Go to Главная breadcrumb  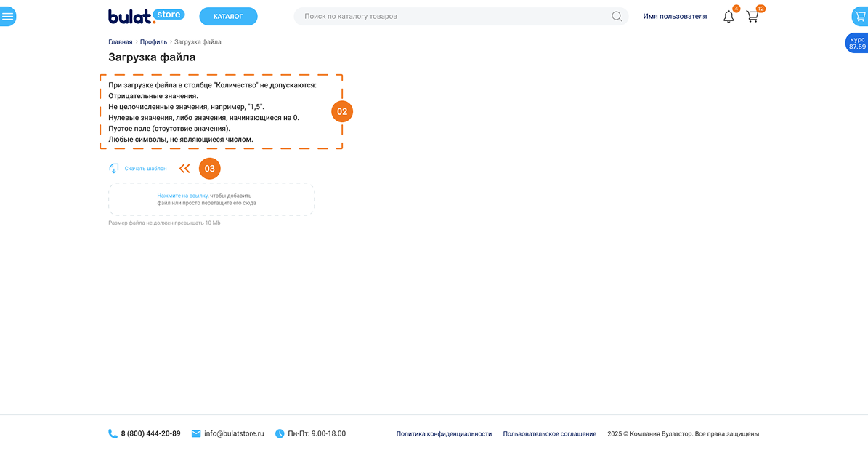121,42
